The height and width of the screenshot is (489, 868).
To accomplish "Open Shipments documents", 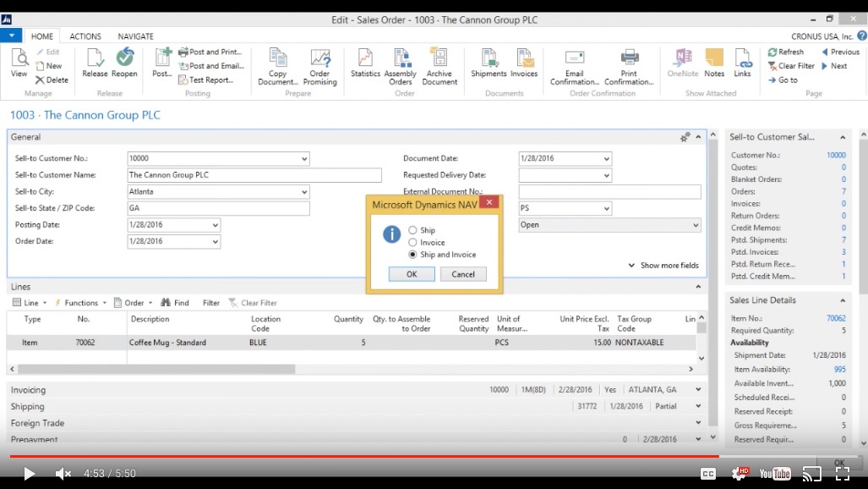I will 489,63.
